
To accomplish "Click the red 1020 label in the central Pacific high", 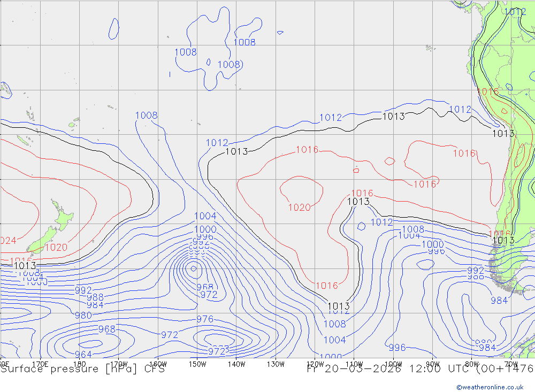I will click(299, 207).
